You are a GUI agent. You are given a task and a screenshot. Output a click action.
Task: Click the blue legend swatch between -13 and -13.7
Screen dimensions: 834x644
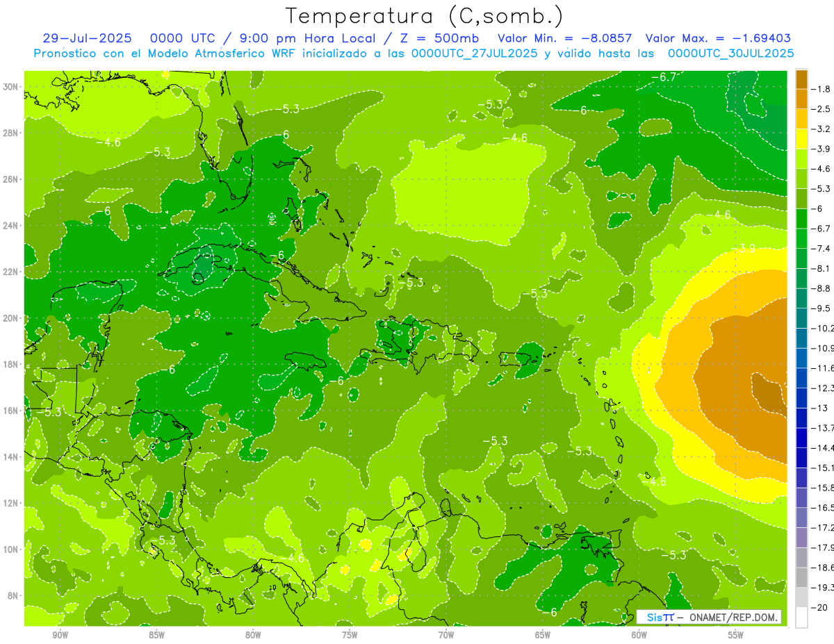point(801,418)
